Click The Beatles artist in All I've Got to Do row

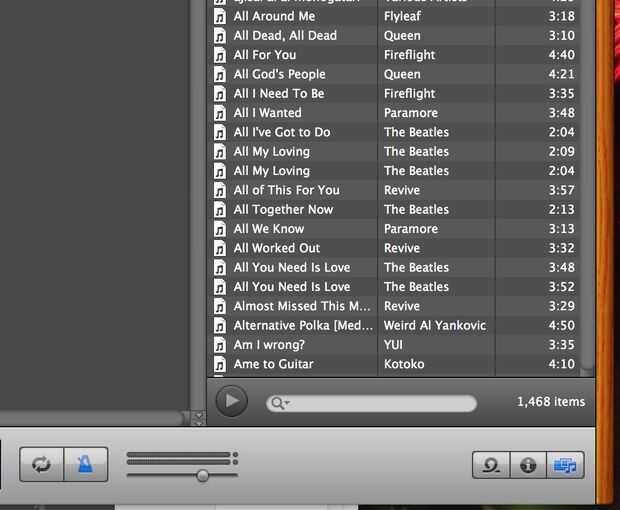pyautogui.click(x=416, y=132)
